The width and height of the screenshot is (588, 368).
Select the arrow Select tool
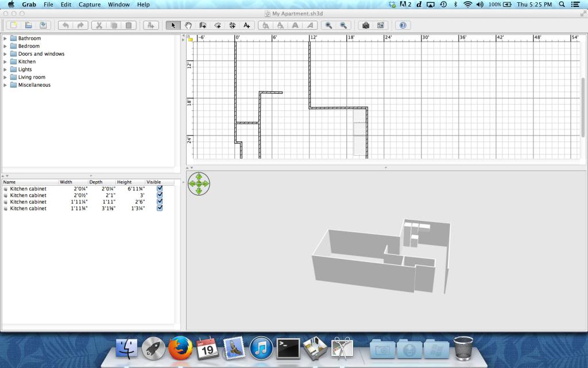(x=173, y=25)
